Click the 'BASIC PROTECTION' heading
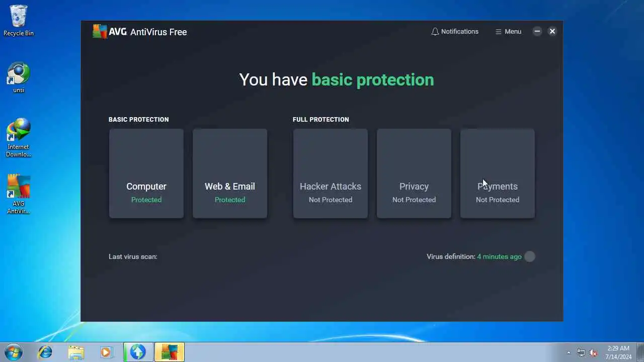The width and height of the screenshot is (644, 362). [139, 119]
